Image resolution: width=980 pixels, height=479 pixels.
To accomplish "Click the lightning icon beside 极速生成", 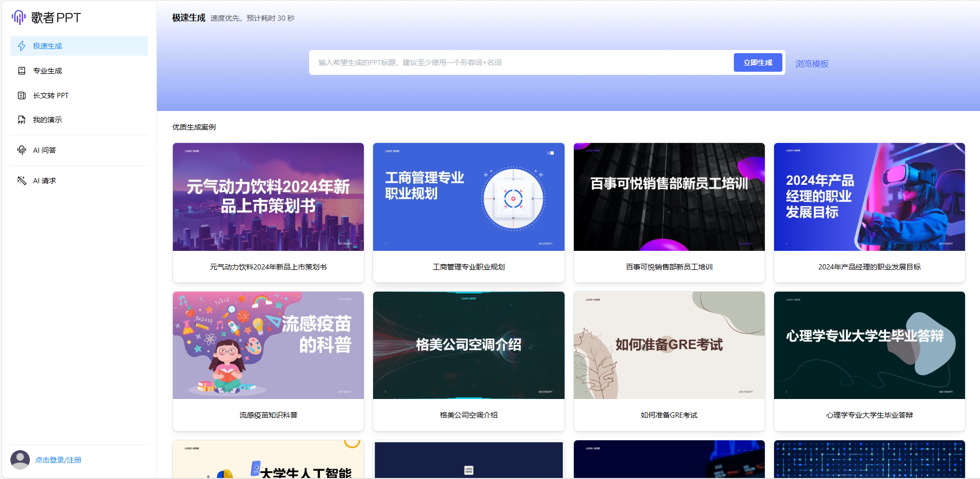I will pos(22,46).
